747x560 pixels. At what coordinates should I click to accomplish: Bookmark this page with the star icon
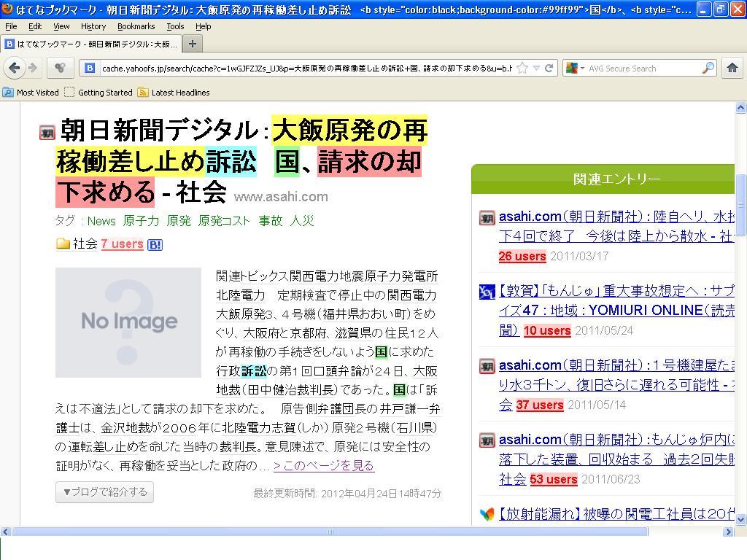522,68
